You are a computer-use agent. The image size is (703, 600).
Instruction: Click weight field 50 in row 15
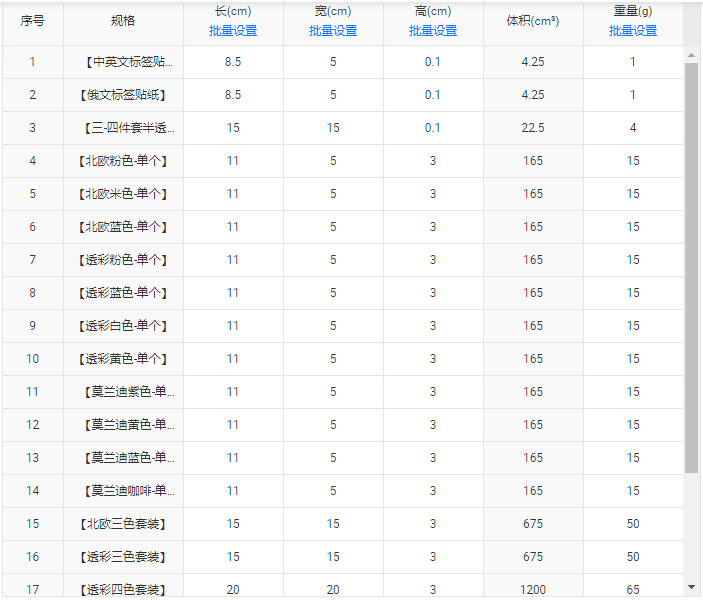click(x=633, y=524)
